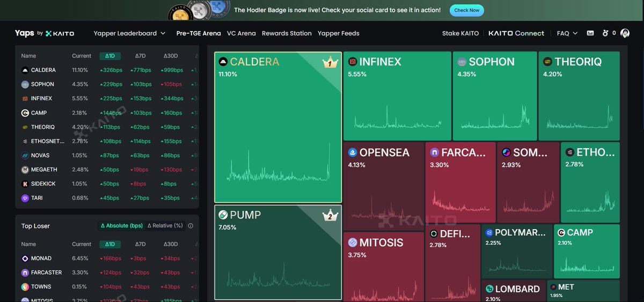The height and width of the screenshot is (302, 644).
Task: Click the MONAD icon in Top Loser table
Action: pyautogui.click(x=25, y=259)
